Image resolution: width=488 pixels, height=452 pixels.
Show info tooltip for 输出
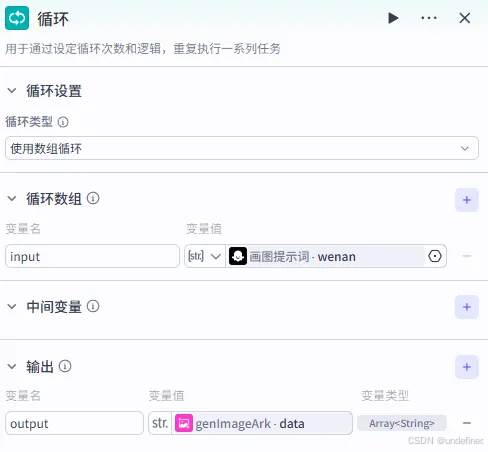click(x=65, y=366)
